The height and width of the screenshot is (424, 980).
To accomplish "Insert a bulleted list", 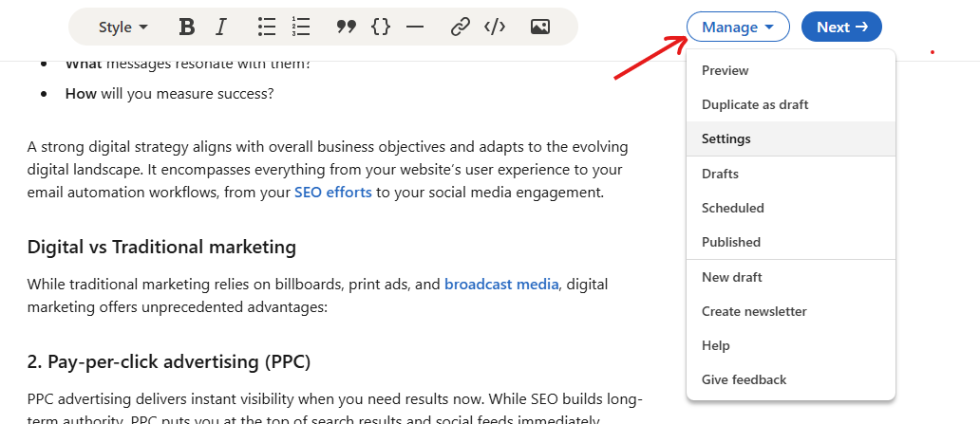I will click(267, 27).
